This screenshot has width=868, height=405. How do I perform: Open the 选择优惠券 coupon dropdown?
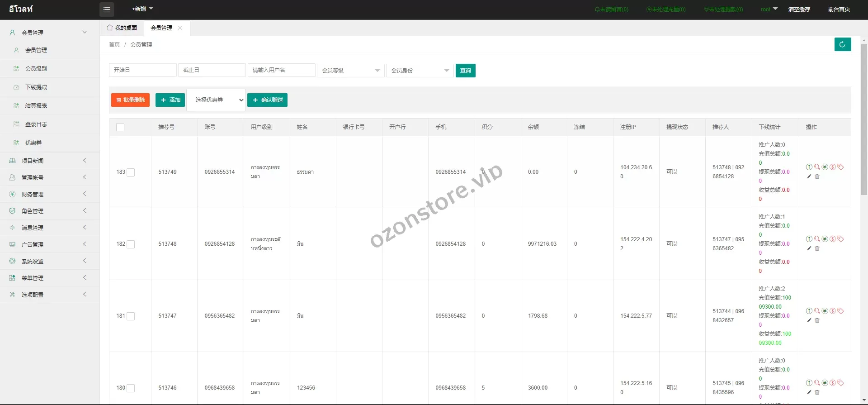click(216, 100)
